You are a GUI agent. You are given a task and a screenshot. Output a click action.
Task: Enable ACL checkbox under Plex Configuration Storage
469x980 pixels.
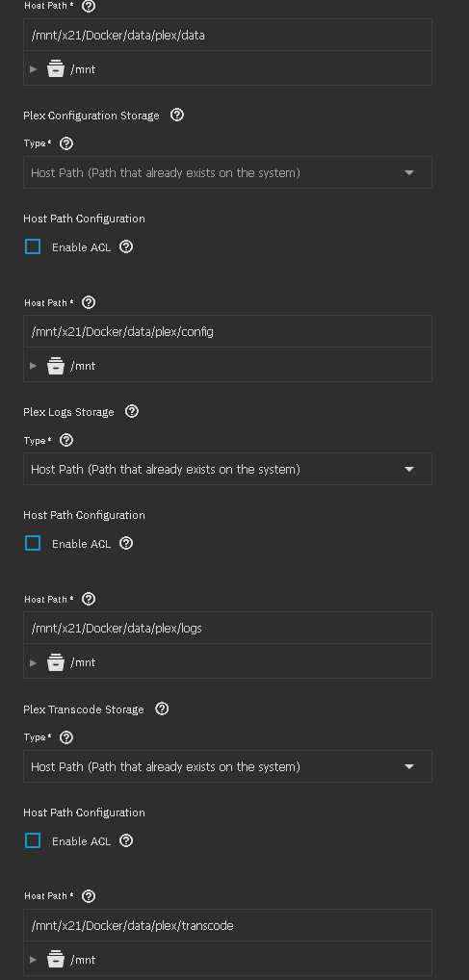pos(33,246)
